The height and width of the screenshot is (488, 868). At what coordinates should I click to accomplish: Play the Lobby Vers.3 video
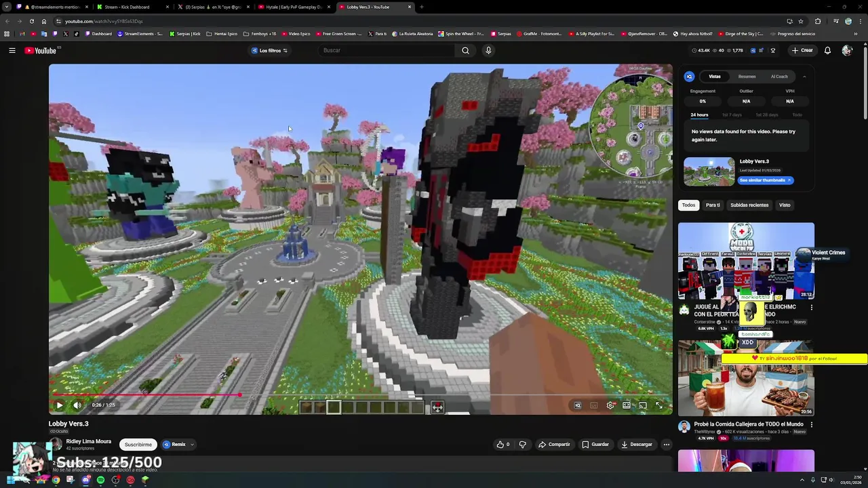pyautogui.click(x=59, y=405)
